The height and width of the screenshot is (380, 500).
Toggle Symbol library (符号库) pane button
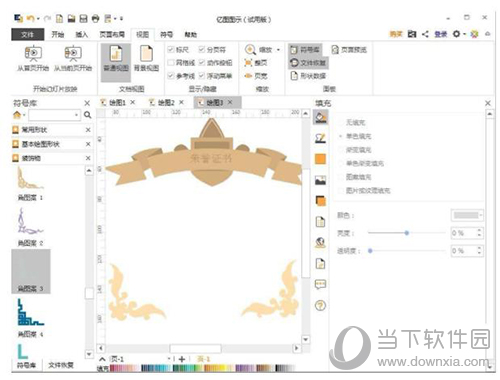click(x=305, y=50)
